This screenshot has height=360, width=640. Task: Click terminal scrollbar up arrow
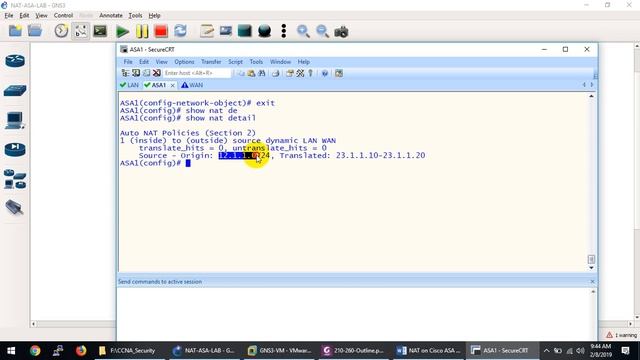(x=591, y=96)
